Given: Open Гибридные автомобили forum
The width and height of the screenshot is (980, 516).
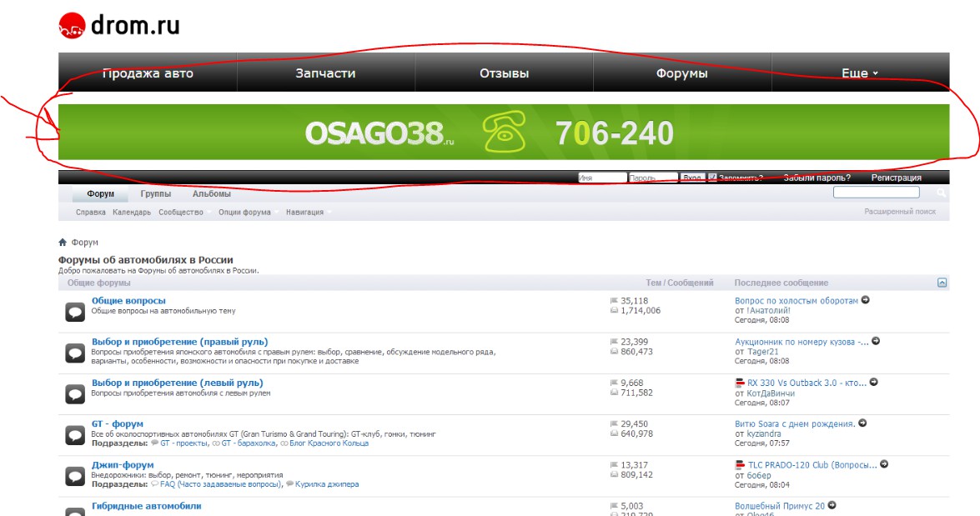Looking at the screenshot, I should pos(147,506).
